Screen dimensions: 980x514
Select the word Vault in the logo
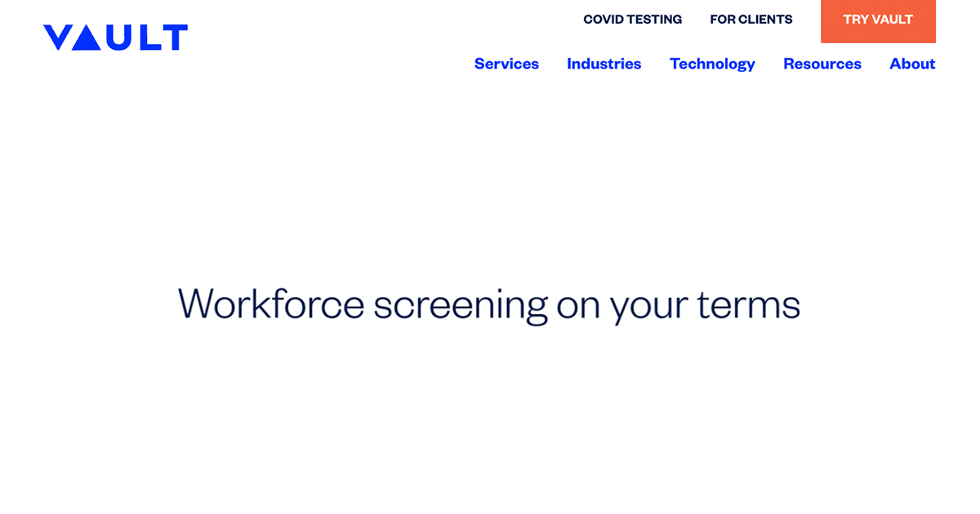click(114, 37)
